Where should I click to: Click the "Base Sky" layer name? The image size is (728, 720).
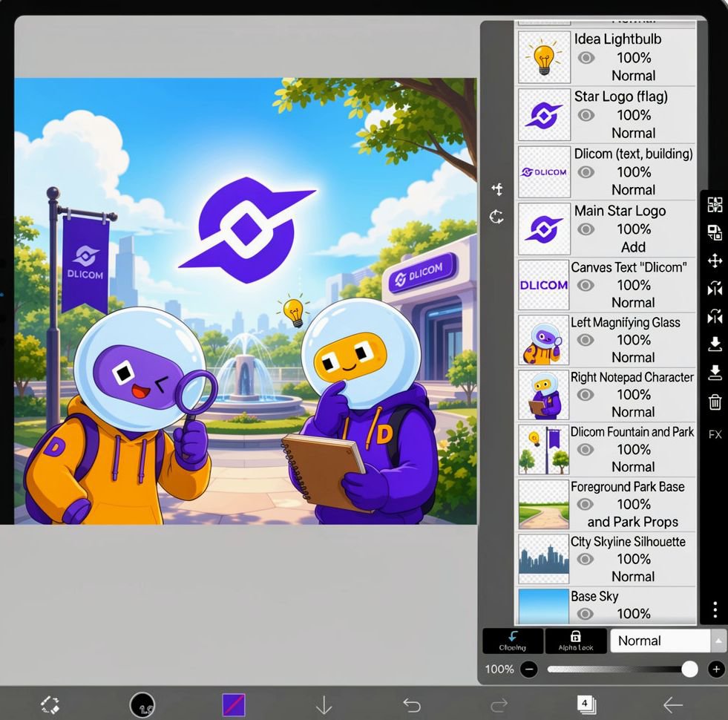[x=594, y=597]
